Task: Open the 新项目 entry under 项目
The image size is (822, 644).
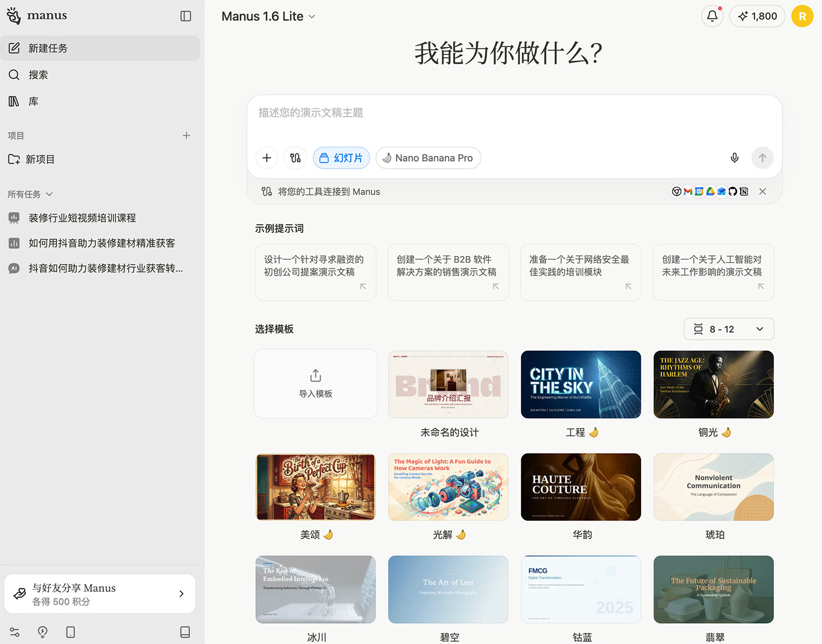Action: (41, 159)
